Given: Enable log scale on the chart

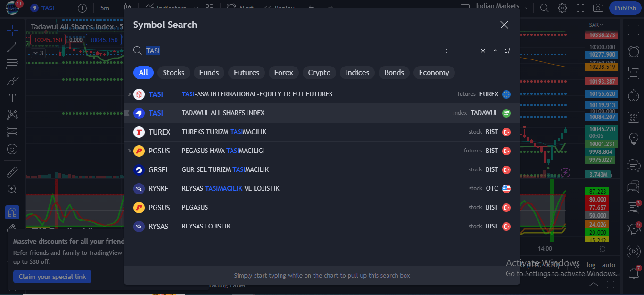Looking at the screenshot, I should 591,265.
